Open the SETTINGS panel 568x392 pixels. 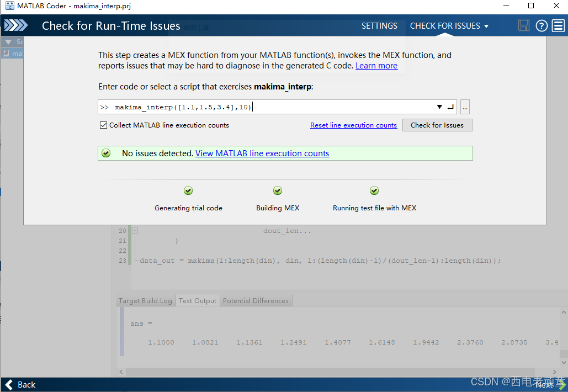(x=379, y=26)
